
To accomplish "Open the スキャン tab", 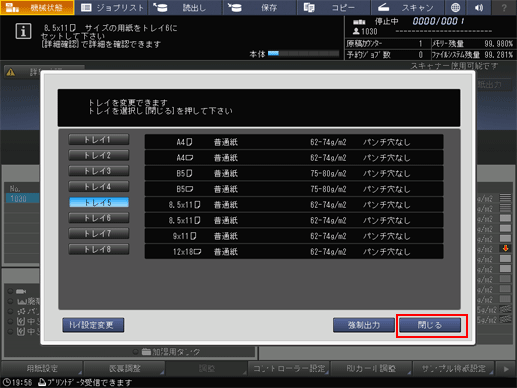I will [407, 7].
